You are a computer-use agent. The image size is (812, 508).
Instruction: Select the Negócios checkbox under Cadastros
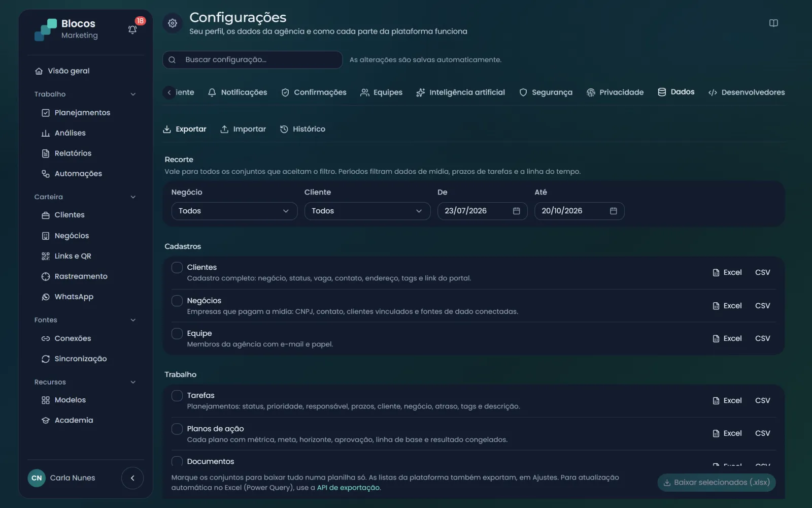pyautogui.click(x=177, y=301)
